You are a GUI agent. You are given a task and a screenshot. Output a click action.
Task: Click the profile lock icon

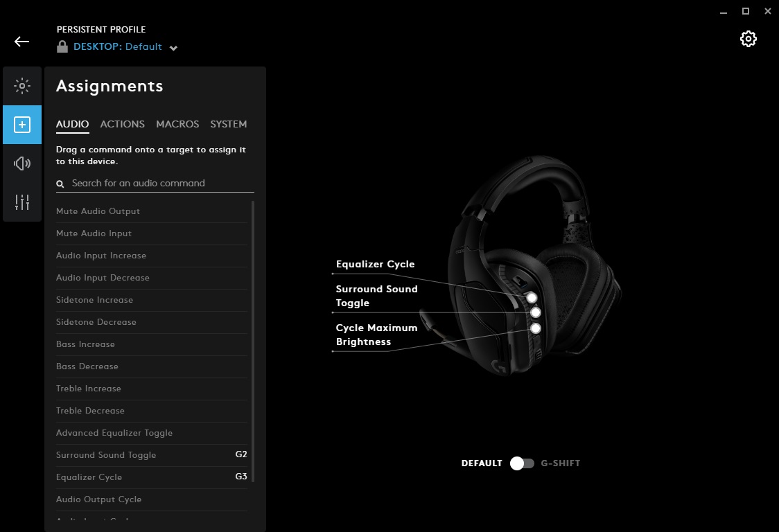pos(62,47)
